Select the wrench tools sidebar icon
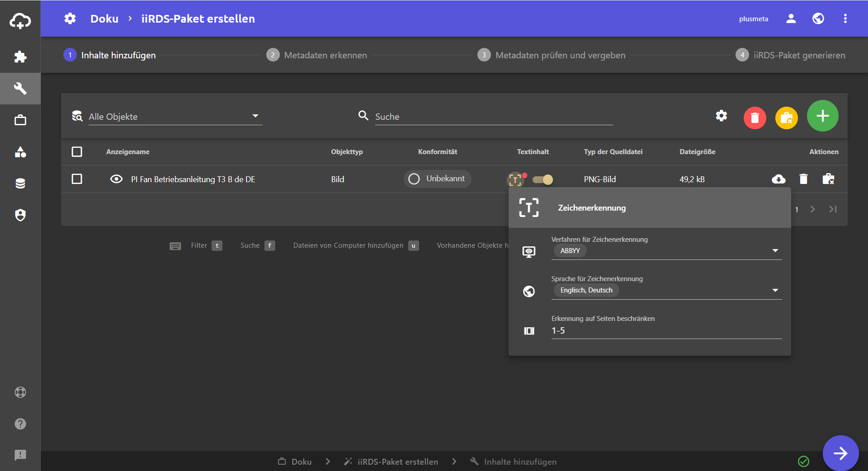This screenshot has width=868, height=471. pos(20,89)
